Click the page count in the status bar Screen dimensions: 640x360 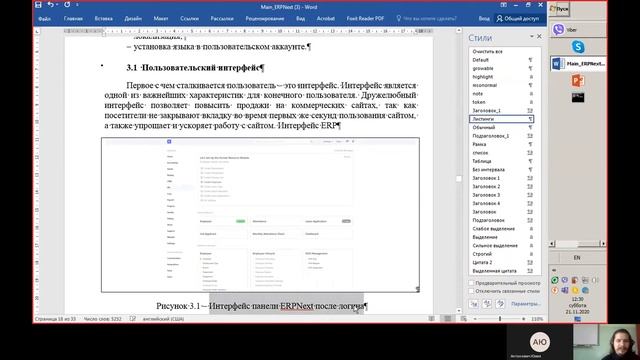coord(56,319)
